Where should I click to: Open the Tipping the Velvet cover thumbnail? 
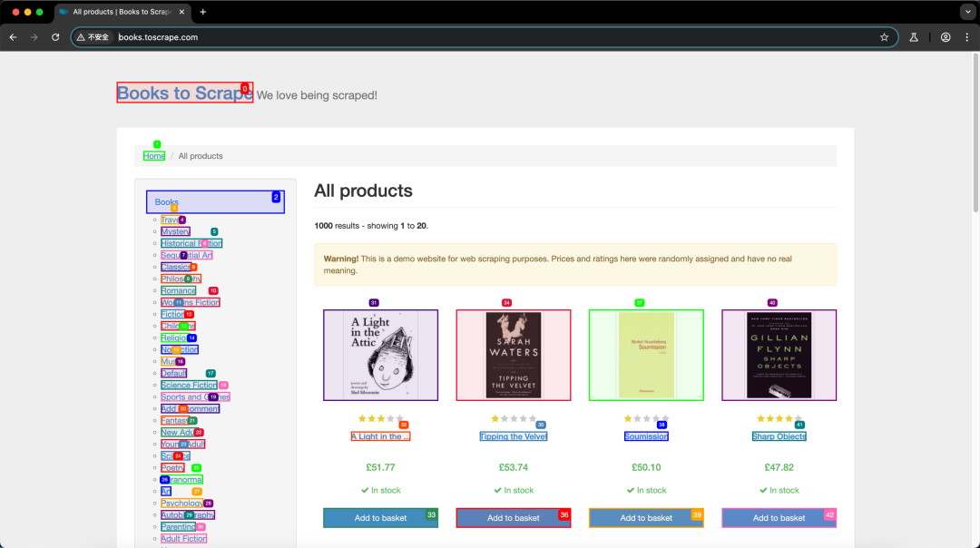[513, 355]
